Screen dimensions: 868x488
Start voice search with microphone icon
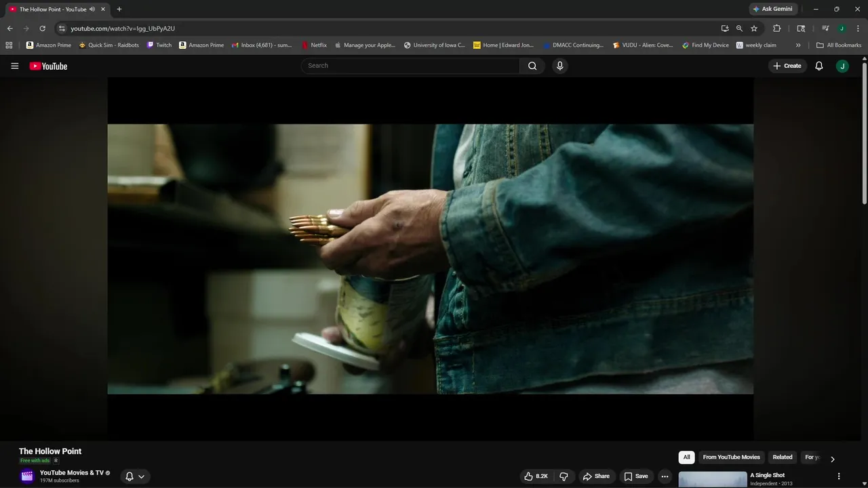559,66
